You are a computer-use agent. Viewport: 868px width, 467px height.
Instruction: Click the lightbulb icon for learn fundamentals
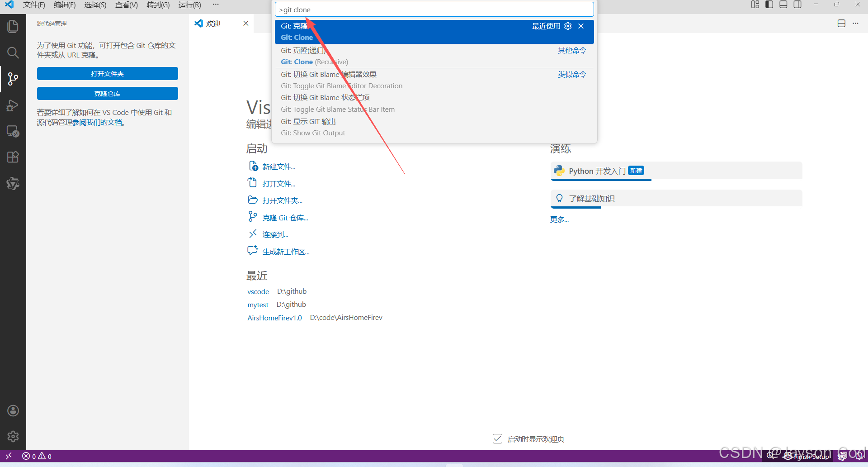pyautogui.click(x=559, y=198)
